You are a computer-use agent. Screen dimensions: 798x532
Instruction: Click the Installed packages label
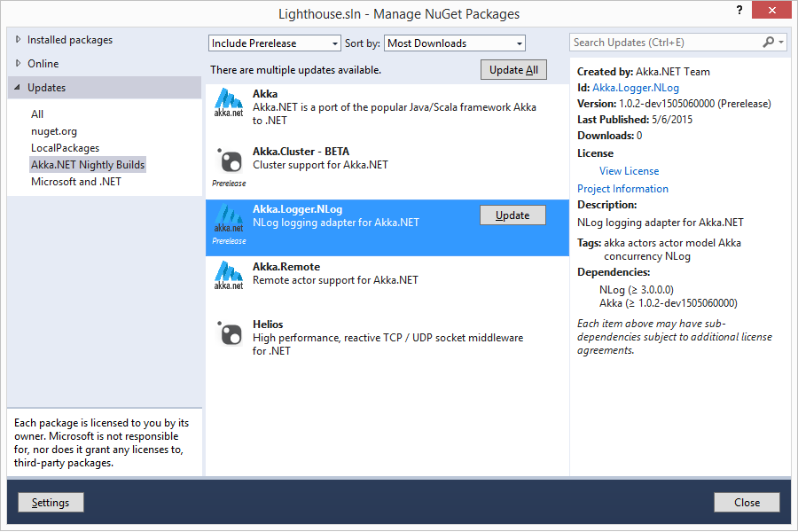[70, 40]
